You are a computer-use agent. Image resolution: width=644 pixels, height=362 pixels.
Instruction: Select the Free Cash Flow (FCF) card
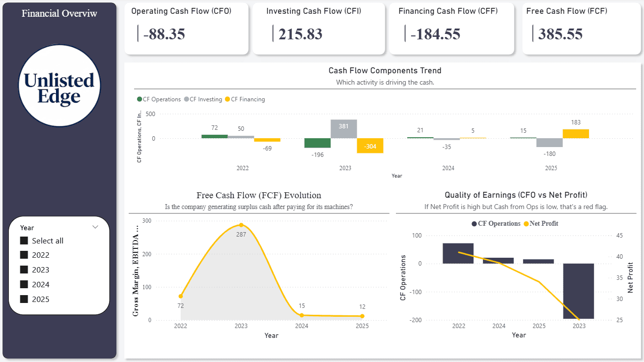[582, 29]
